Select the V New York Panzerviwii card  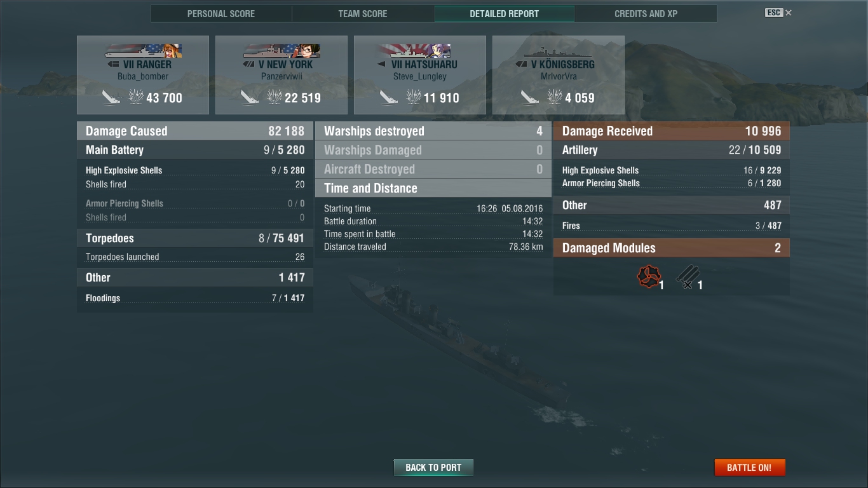coord(281,75)
